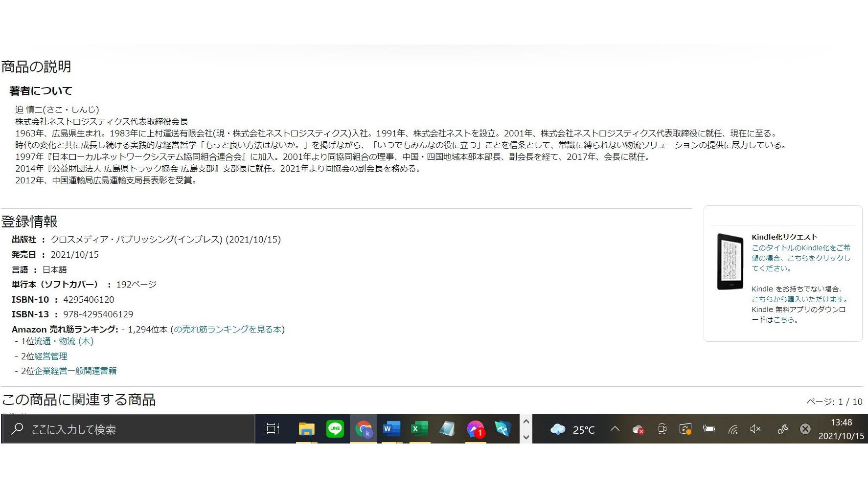Open the sync status tray icon with orange dot
The image size is (868, 488).
click(x=685, y=429)
